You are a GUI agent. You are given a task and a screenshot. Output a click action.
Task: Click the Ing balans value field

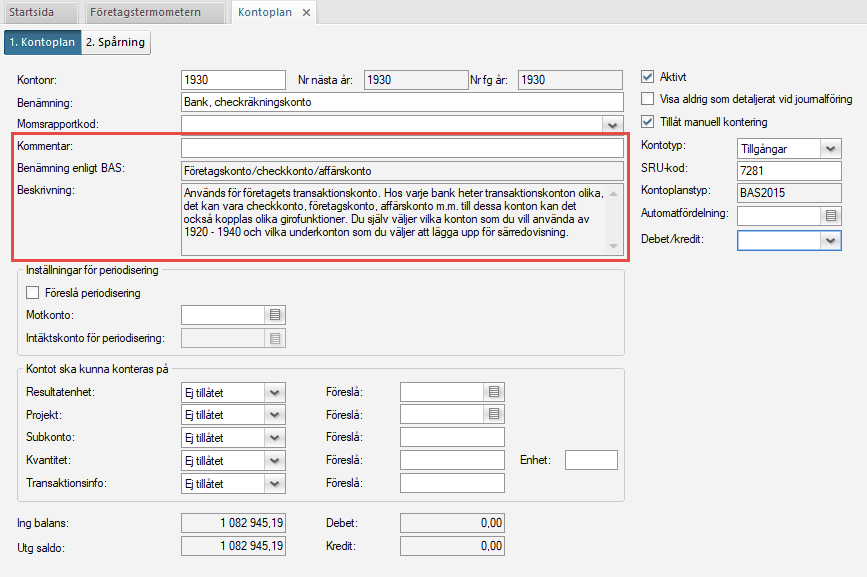point(233,523)
